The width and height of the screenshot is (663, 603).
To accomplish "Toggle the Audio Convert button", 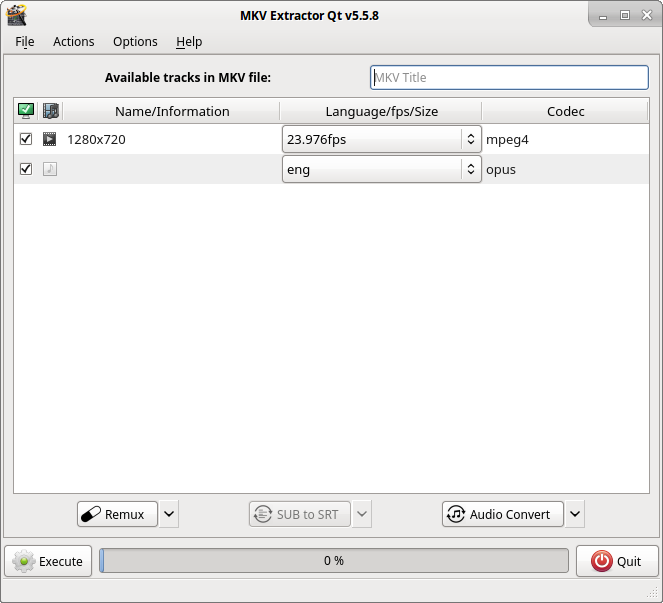I will [502, 514].
